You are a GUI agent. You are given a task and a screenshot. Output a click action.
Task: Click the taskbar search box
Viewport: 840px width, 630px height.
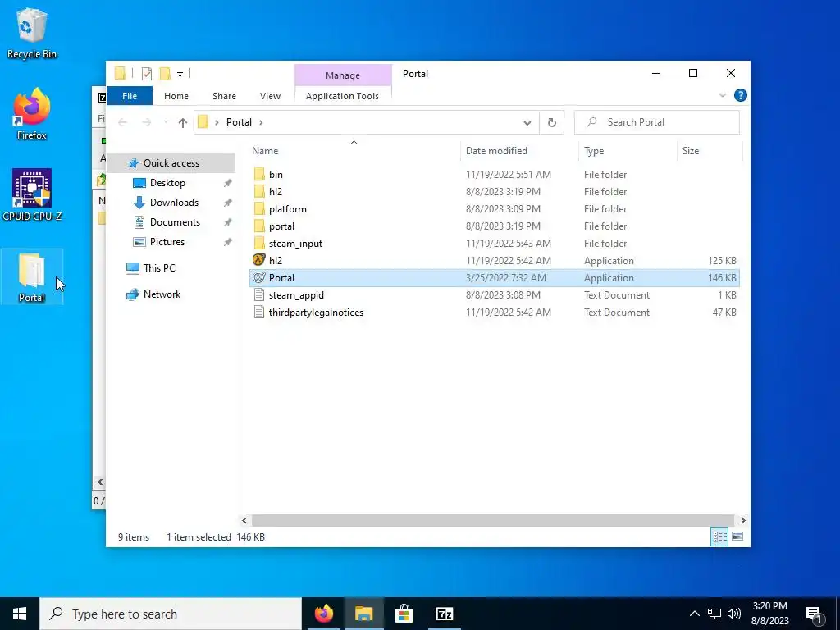171,614
